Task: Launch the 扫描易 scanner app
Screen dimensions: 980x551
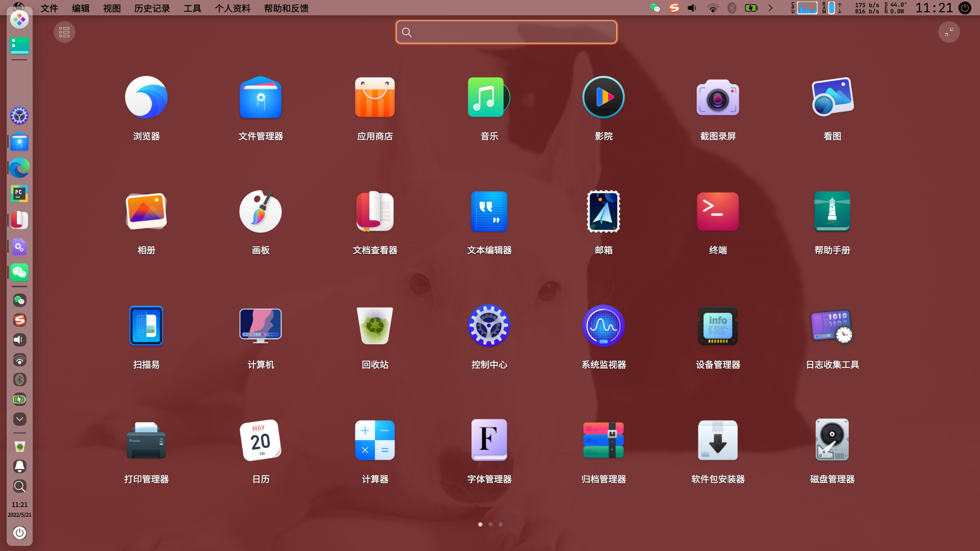Action: tap(146, 326)
